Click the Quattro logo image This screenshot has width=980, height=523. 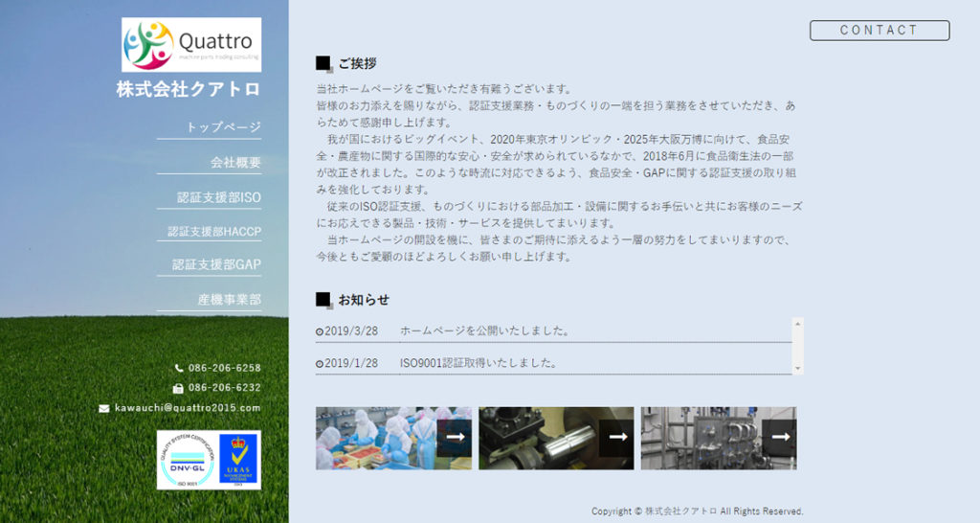click(x=191, y=45)
